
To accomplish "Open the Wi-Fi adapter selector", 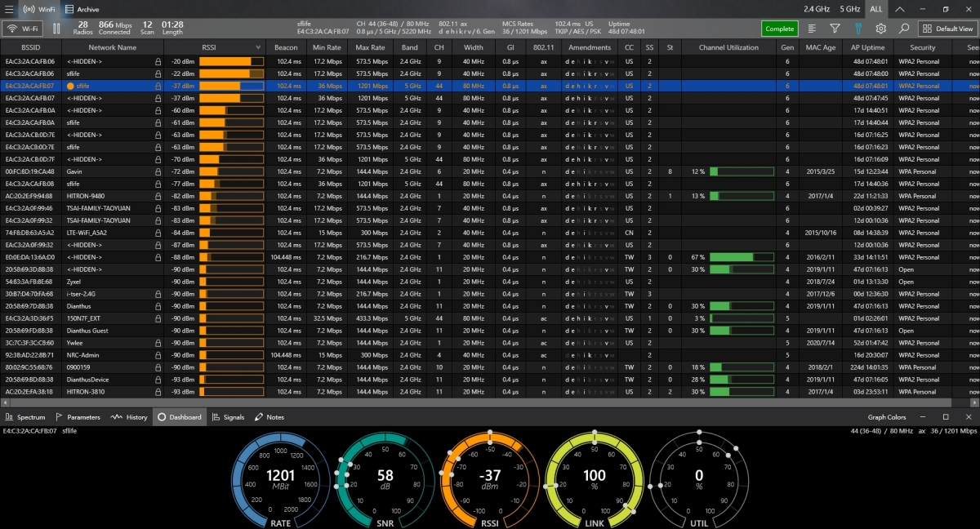I will [23, 29].
